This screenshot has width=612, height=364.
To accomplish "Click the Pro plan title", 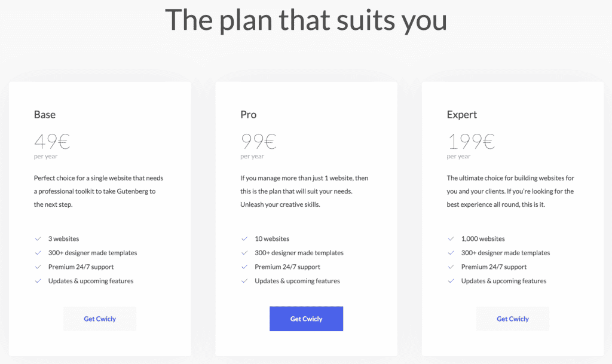I will pyautogui.click(x=248, y=115).
